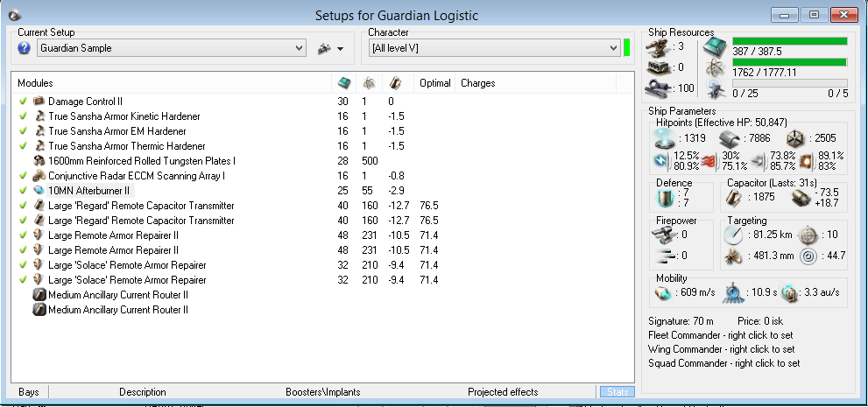
Task: Click the blue help question mark icon
Action: [x=24, y=48]
